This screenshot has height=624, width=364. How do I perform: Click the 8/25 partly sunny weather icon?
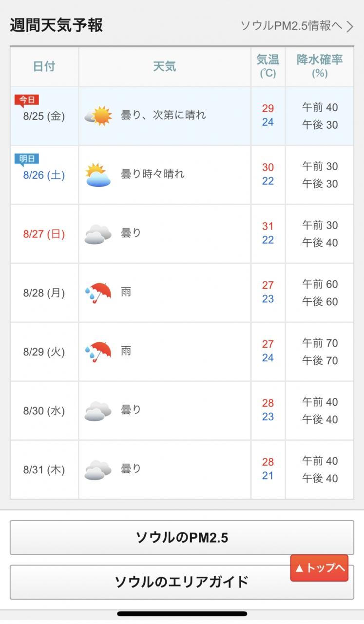pyautogui.click(x=98, y=116)
